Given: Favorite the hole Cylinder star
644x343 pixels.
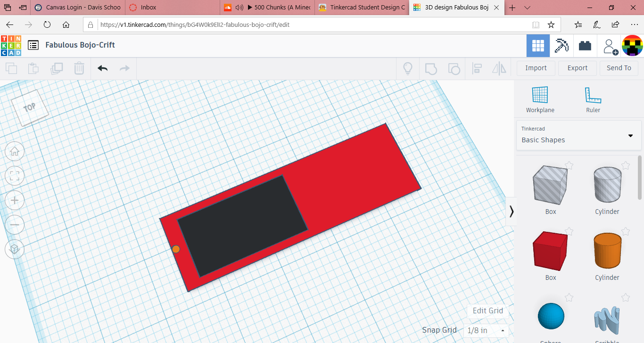Looking at the screenshot, I should 626,165.
